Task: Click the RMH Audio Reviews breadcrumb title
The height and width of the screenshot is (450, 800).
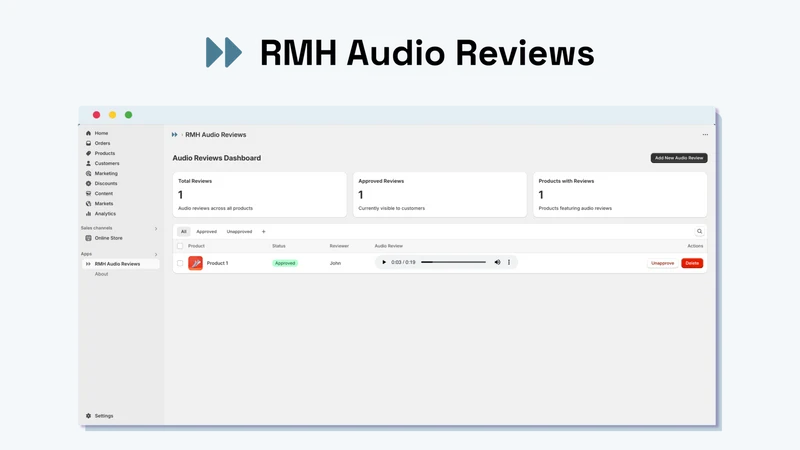Action: 216,135
